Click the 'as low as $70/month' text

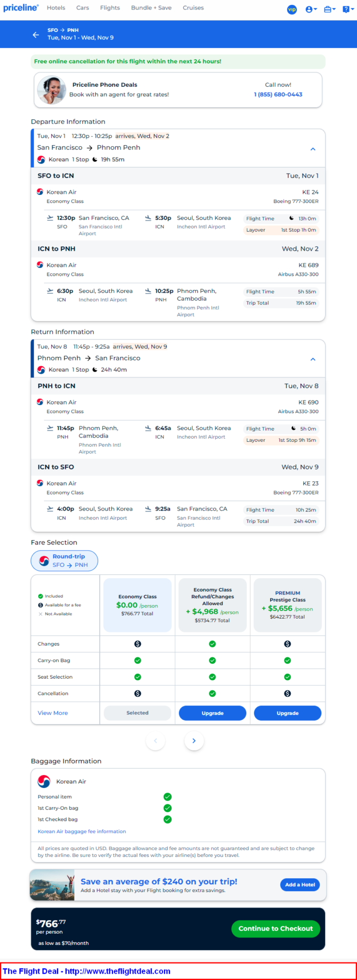63,943
